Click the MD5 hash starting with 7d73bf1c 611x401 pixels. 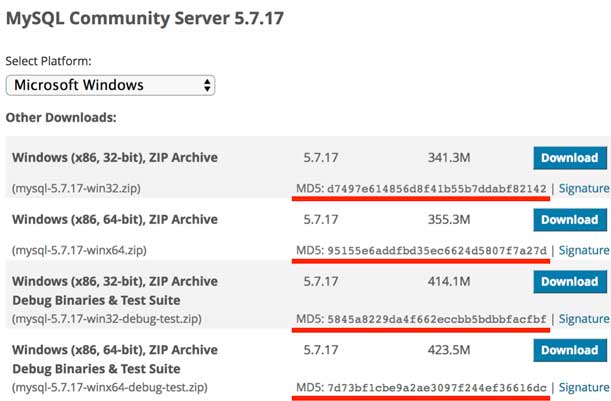coord(436,387)
